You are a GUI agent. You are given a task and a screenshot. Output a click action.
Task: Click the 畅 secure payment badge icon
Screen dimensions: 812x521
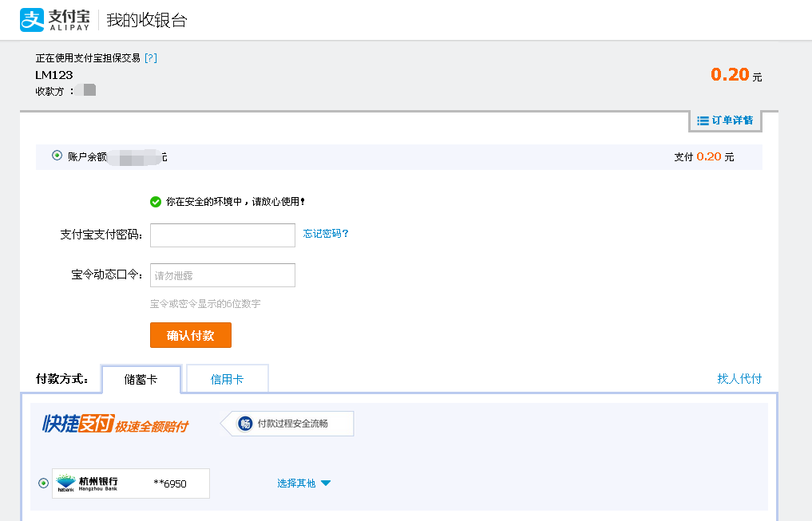(x=246, y=424)
